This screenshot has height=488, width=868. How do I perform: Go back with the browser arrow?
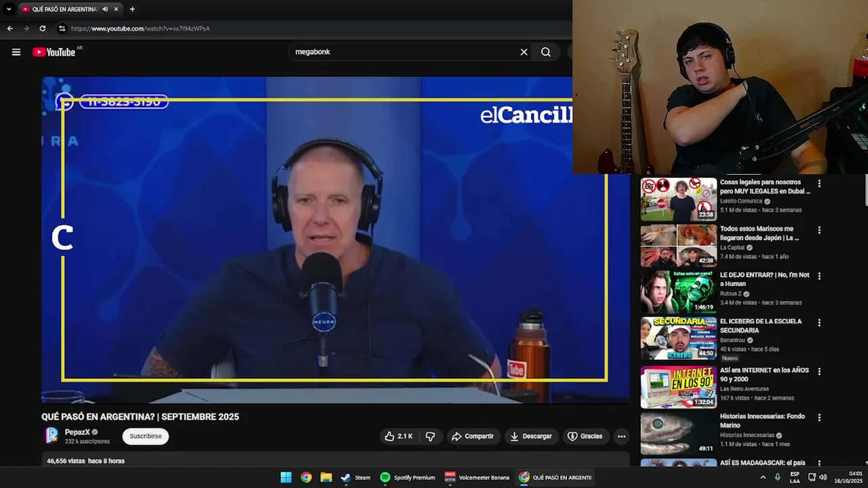coord(9,28)
